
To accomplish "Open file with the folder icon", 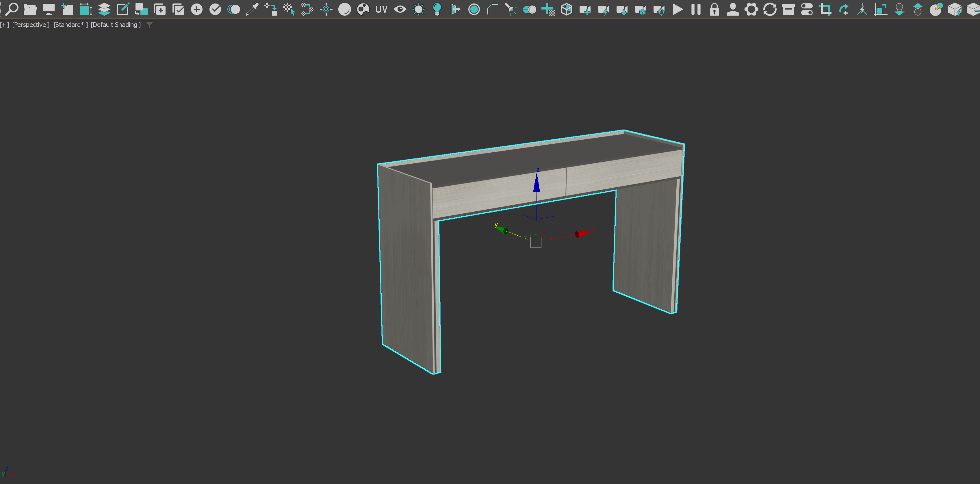I will (30, 9).
